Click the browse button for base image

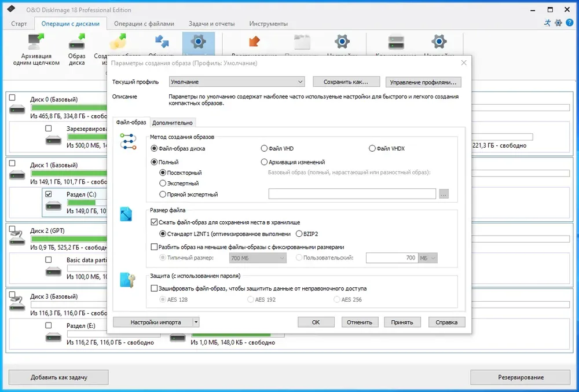click(x=444, y=194)
